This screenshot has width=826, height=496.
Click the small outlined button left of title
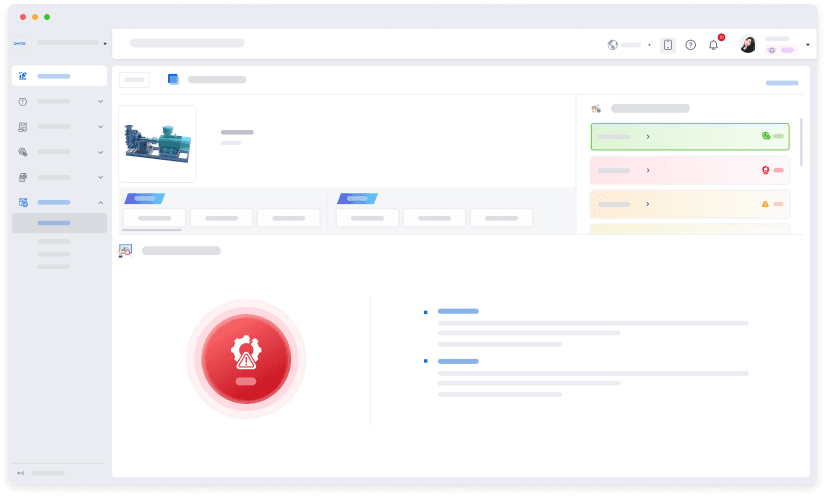point(135,79)
